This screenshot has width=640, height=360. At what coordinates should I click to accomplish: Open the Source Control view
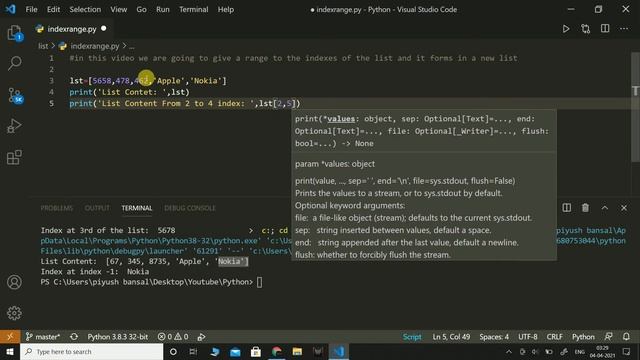tap(15, 95)
